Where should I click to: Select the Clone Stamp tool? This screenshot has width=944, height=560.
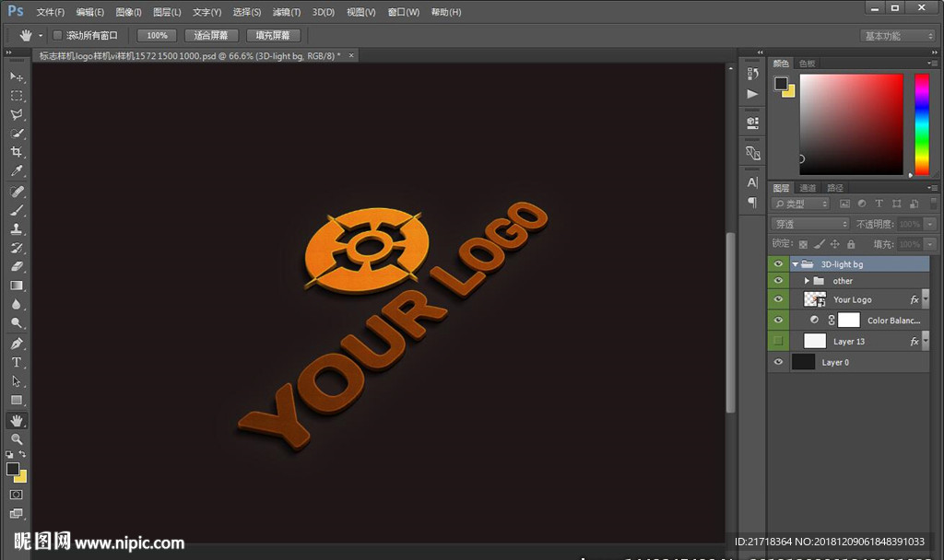(x=17, y=229)
